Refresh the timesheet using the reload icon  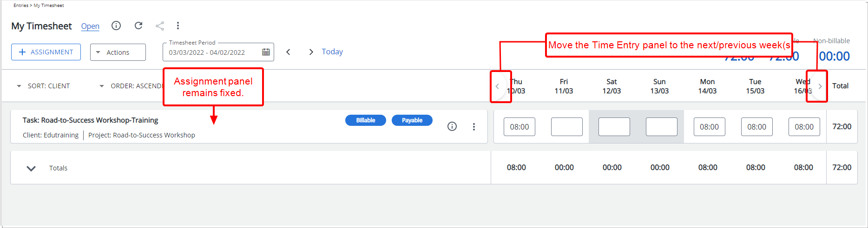tap(138, 26)
